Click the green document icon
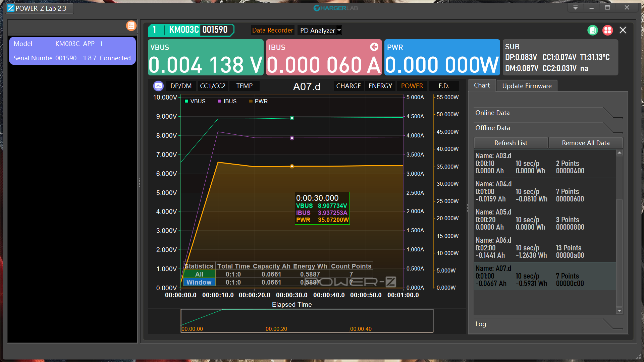 coord(593,30)
